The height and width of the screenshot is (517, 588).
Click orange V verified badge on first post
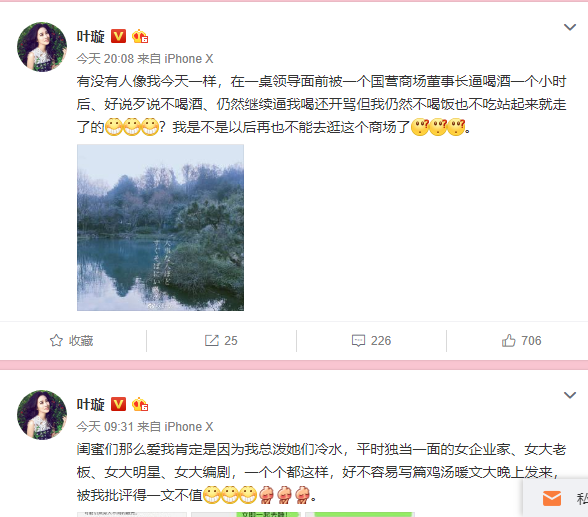tap(118, 36)
